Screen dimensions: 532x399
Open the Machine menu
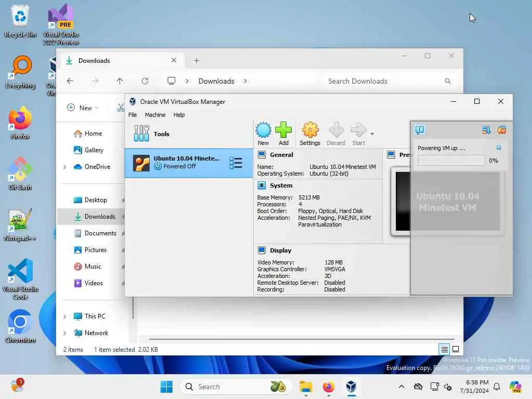click(x=155, y=115)
